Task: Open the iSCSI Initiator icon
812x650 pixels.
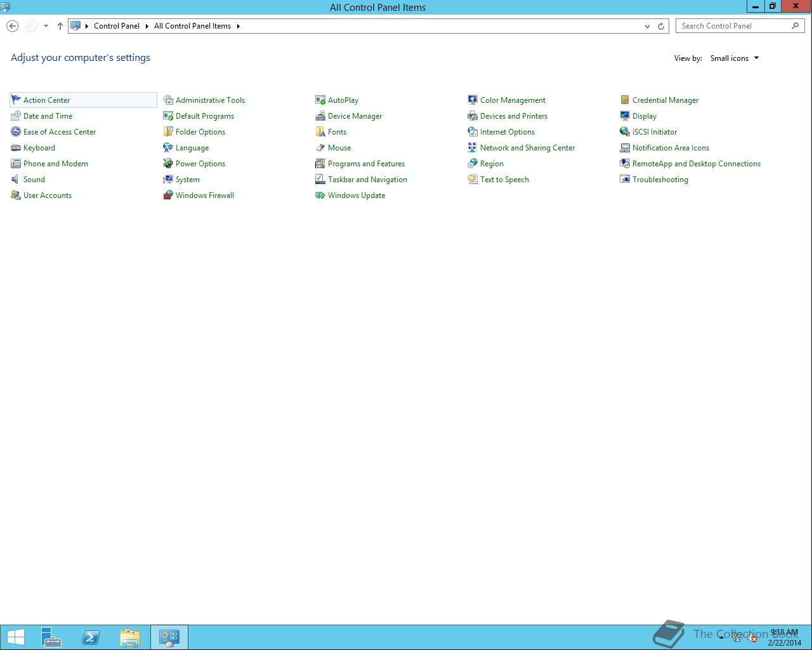Action: [625, 131]
